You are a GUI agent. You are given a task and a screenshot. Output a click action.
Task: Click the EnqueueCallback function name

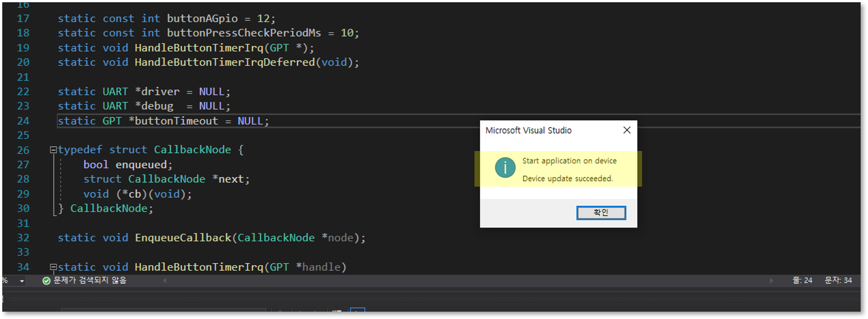click(x=183, y=238)
